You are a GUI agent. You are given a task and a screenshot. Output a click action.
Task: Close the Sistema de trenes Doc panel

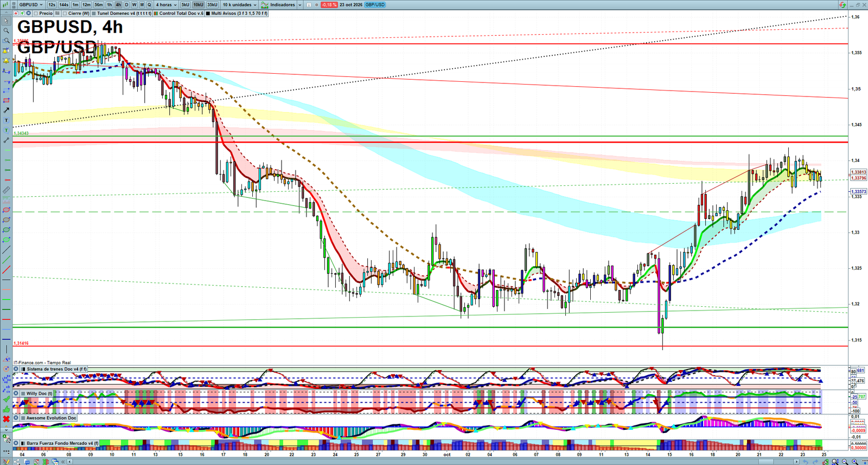(16, 369)
